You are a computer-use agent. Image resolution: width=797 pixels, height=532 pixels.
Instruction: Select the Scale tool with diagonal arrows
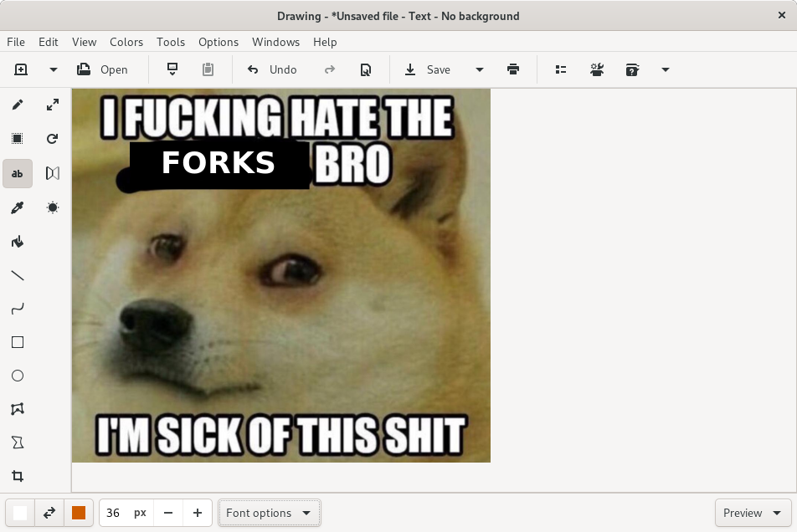coord(53,105)
